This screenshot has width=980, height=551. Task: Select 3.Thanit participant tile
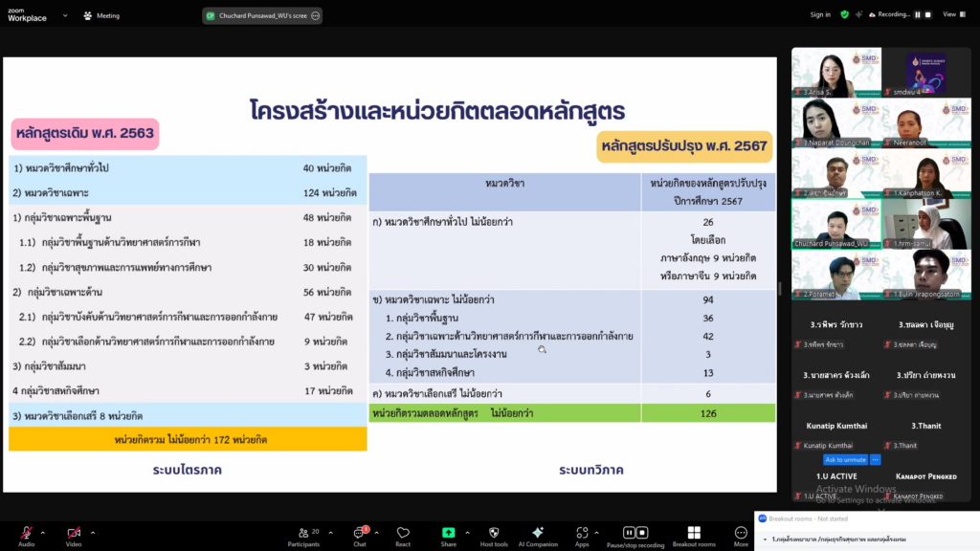click(x=926, y=427)
